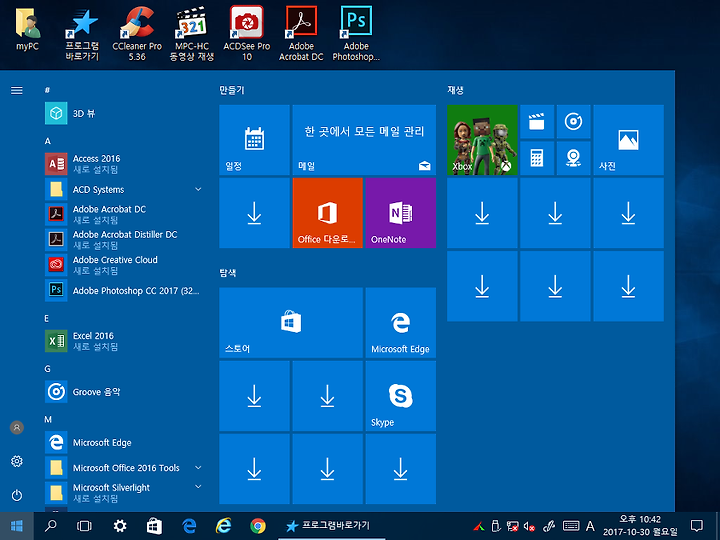Open Task View on the taskbar
Screen dimensions: 720x540
click(x=84, y=526)
